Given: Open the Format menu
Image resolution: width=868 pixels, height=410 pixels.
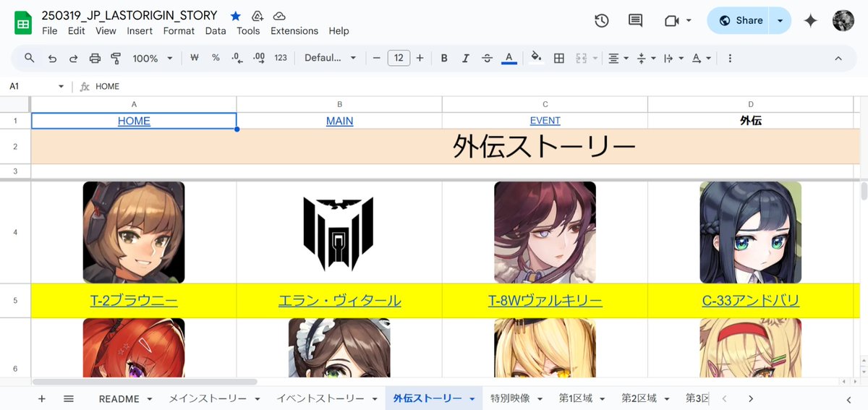Looking at the screenshot, I should click(179, 31).
